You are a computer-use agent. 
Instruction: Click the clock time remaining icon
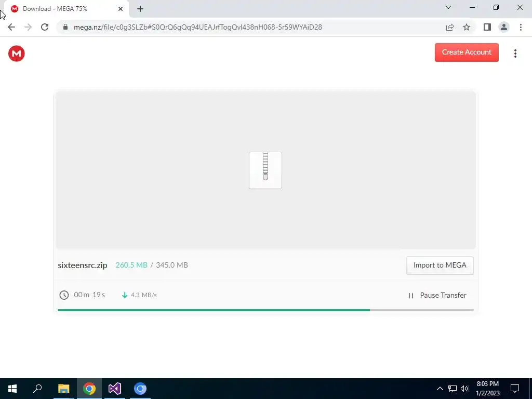[64, 295]
